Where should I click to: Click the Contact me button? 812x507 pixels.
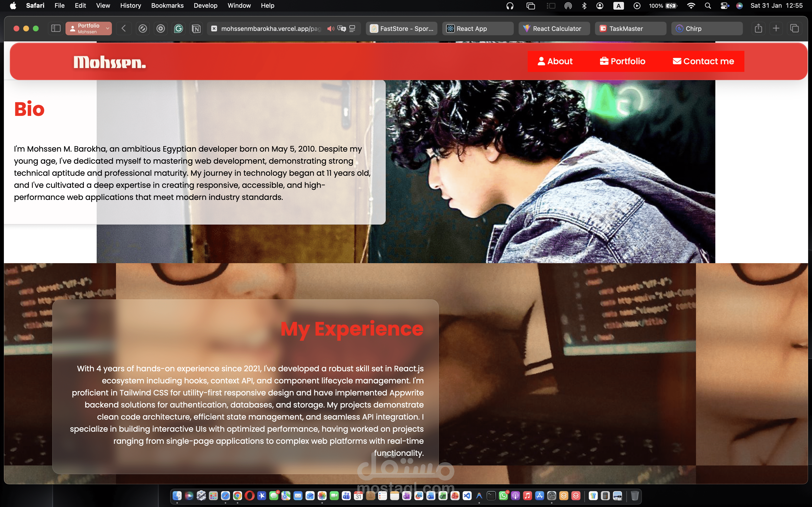point(703,61)
